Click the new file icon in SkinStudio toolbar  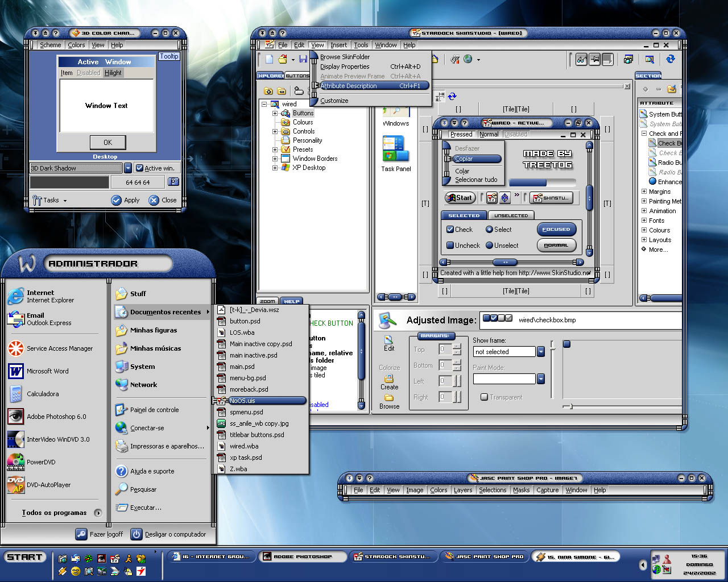[x=270, y=59]
